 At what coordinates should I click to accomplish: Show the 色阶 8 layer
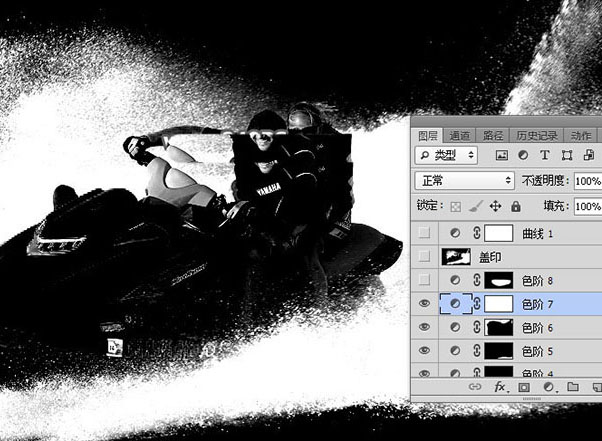(x=424, y=280)
